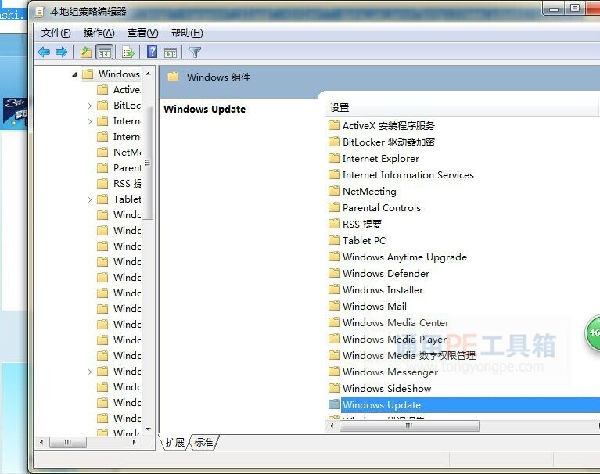Select the NetMeeting folder in the list
This screenshot has height=474, width=600.
pyautogui.click(x=362, y=191)
